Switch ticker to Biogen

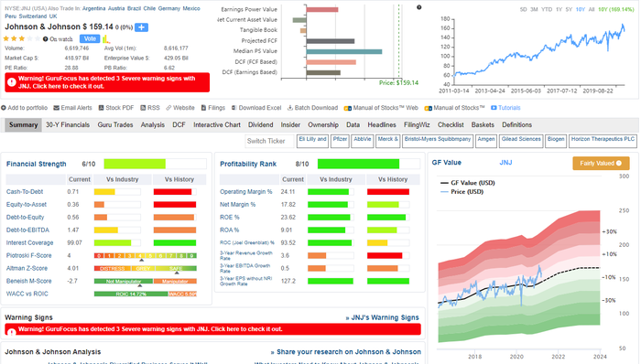(x=556, y=141)
